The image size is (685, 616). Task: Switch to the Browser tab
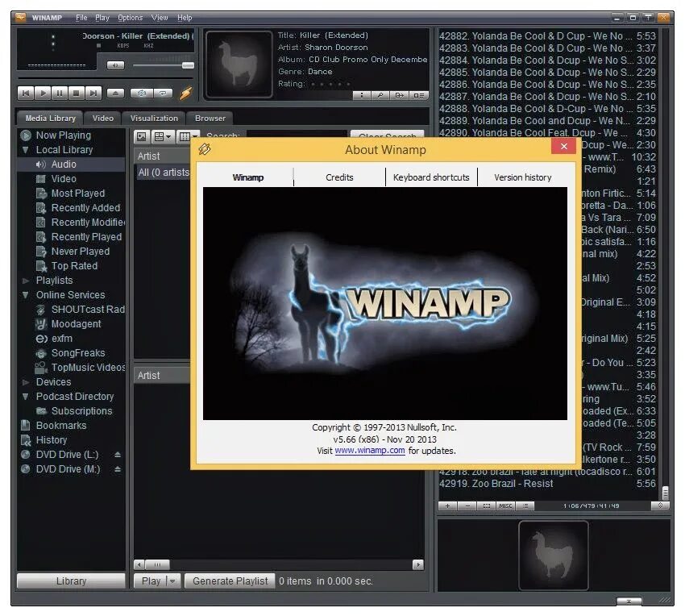point(210,118)
